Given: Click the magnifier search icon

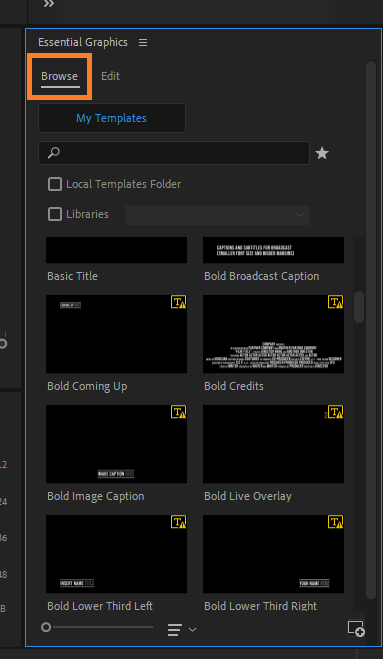Looking at the screenshot, I should click(x=53, y=153).
